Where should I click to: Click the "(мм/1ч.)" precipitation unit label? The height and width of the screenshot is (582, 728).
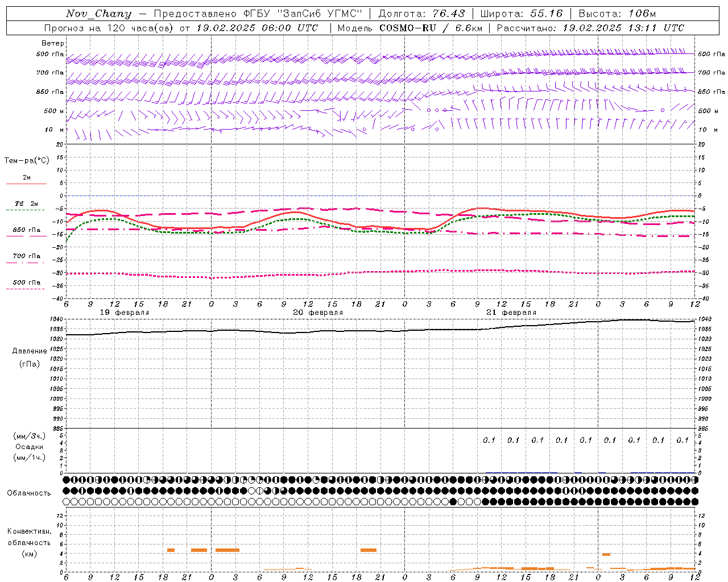coord(30,458)
